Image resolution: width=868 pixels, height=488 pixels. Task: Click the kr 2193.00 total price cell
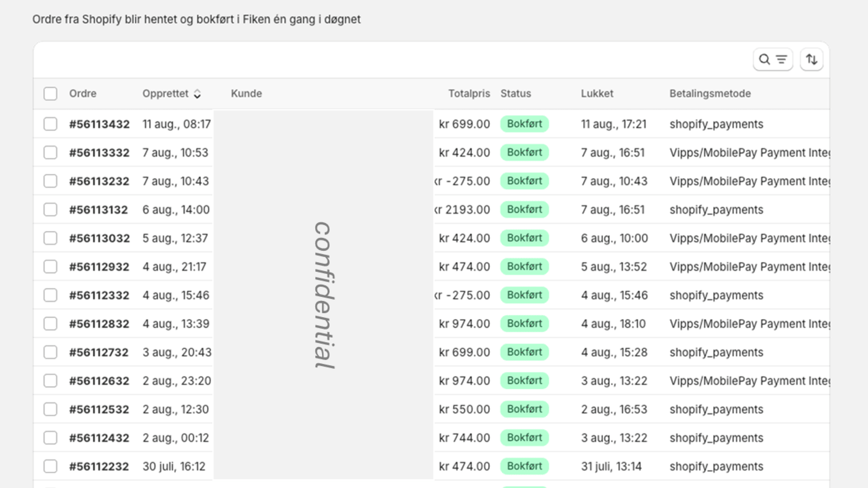tap(464, 210)
